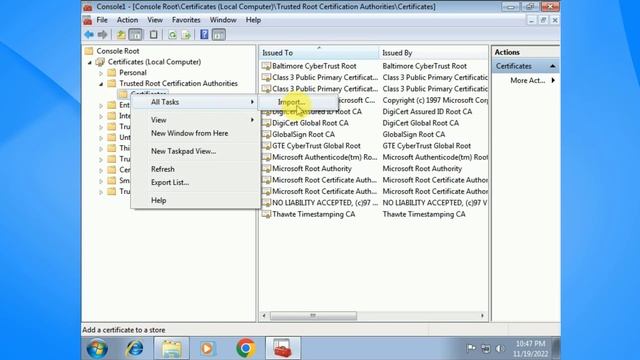The height and width of the screenshot is (360, 640).
Task: Click the network tray icon
Action: [486, 348]
